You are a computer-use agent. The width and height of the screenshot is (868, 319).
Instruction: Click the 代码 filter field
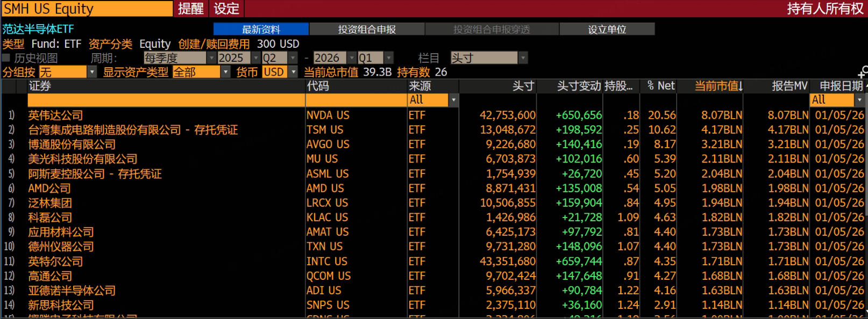(x=356, y=100)
